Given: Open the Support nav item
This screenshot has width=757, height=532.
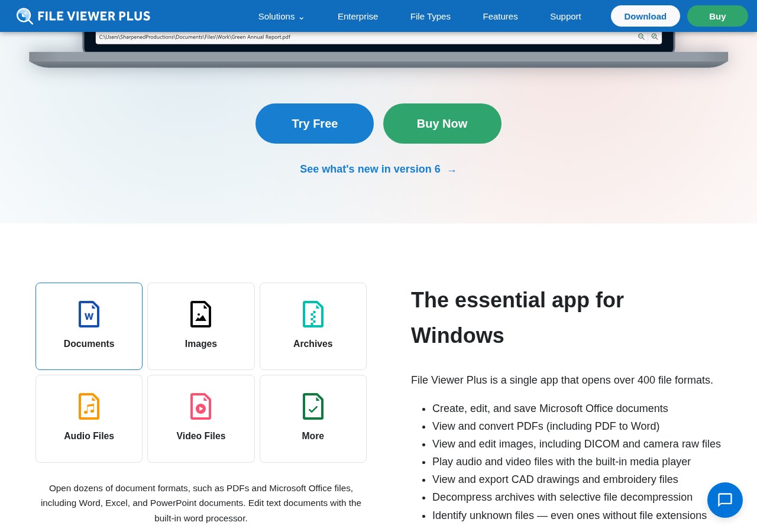Looking at the screenshot, I should [x=565, y=16].
